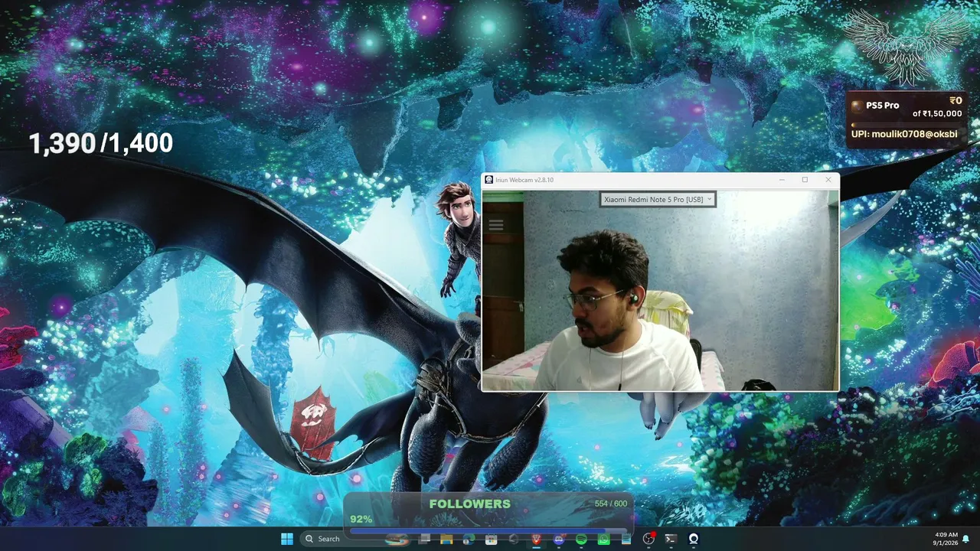Click the Iriun webcam video preview
The width and height of the screenshot is (980, 551).
660,291
